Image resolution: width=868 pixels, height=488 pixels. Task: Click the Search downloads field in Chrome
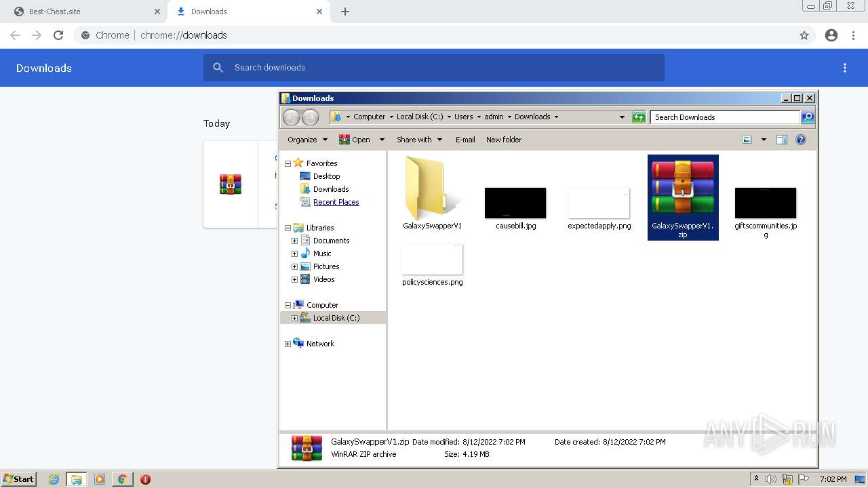point(434,68)
